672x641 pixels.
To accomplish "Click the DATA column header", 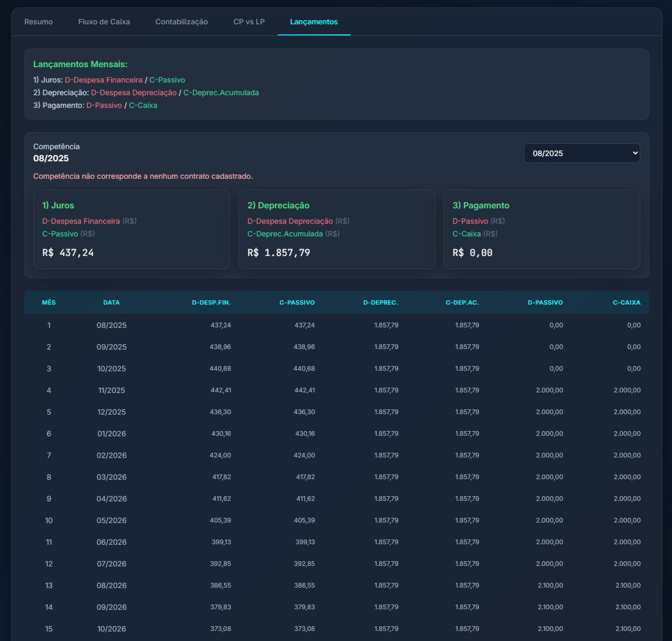I will (112, 303).
